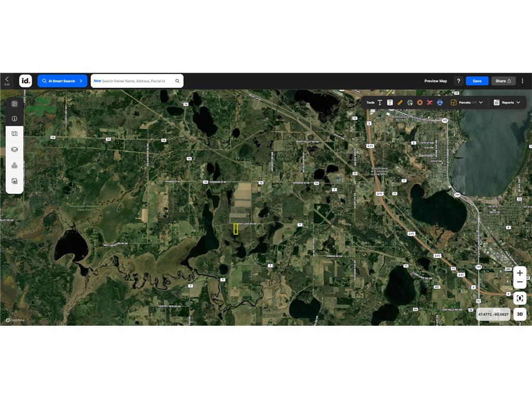Click the blue printer icon
This screenshot has height=399, width=532.
point(440,102)
